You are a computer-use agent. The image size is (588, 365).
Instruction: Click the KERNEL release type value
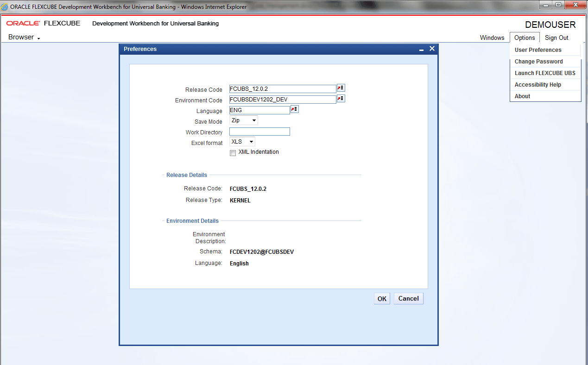coord(240,201)
